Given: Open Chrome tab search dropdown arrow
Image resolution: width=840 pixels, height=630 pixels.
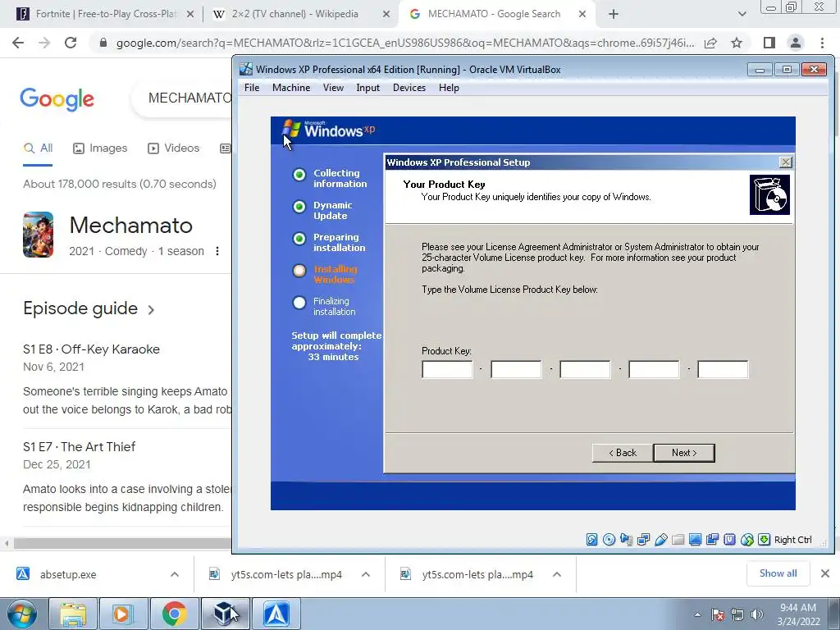Looking at the screenshot, I should pos(742,14).
